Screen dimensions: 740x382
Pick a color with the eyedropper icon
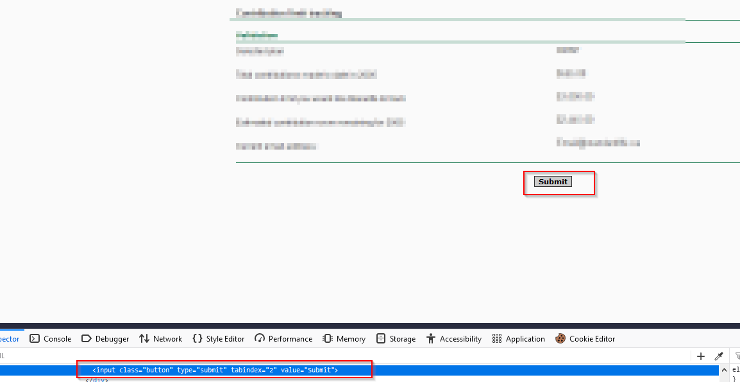click(x=719, y=357)
